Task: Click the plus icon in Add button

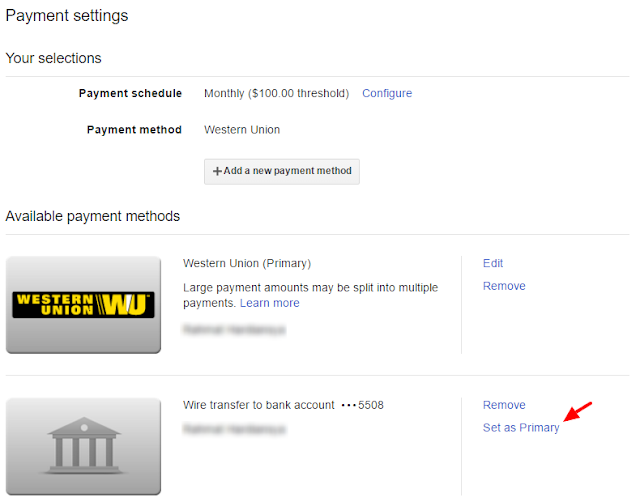Action: 217,171
